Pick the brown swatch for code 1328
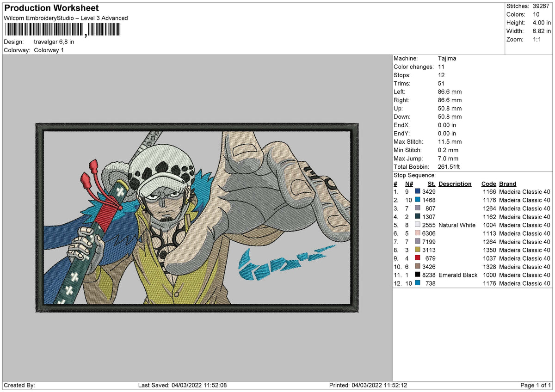This screenshot has height=392, width=555. pos(418,266)
